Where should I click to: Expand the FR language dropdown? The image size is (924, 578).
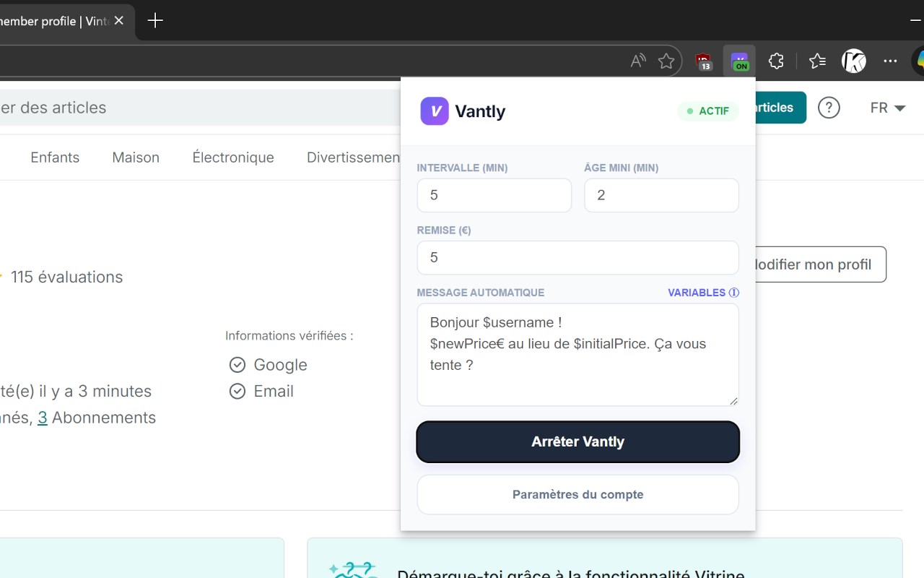[888, 108]
